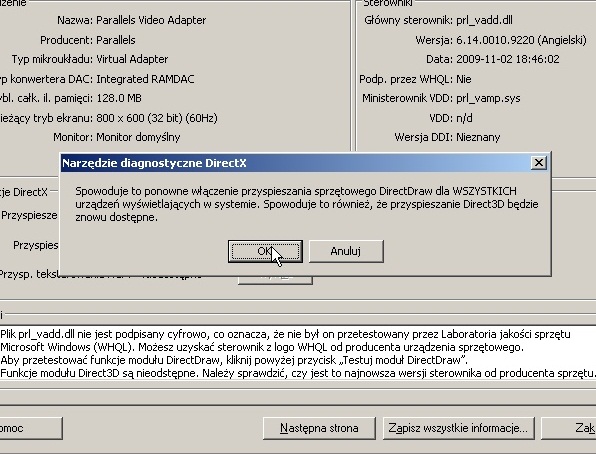The width and height of the screenshot is (596, 454).
Task: Click the VDD value n/d
Action: [x=464, y=118]
